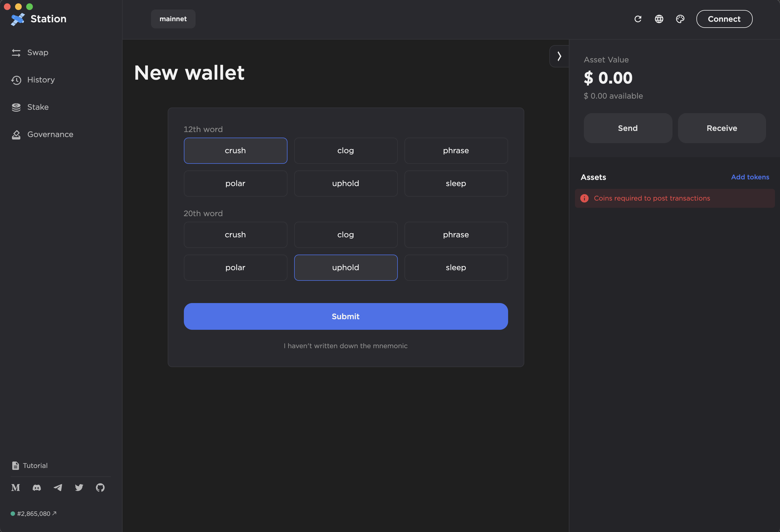Open latest block #2,865,080 link
780x532 pixels.
(36, 514)
